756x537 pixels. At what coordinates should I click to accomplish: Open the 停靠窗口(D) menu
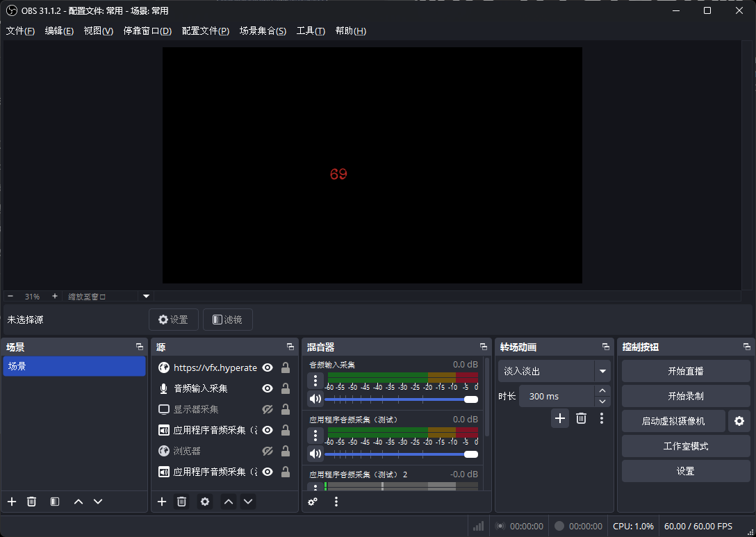[x=147, y=31]
